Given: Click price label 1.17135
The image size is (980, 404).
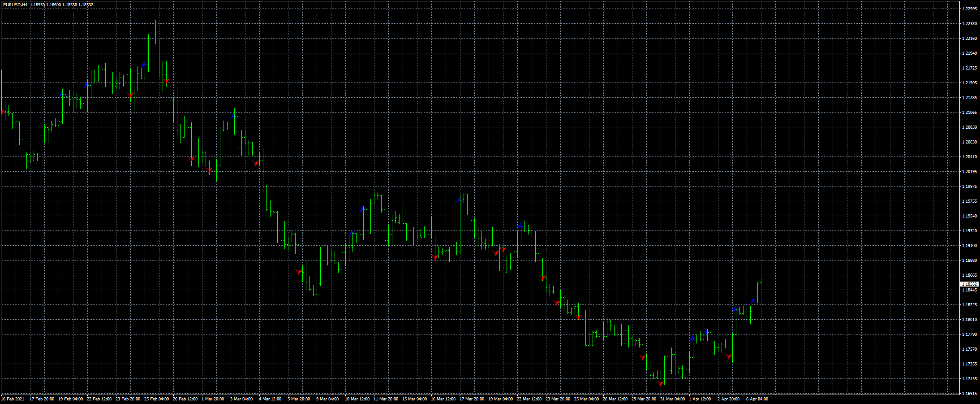Looking at the screenshot, I should coord(969,378).
